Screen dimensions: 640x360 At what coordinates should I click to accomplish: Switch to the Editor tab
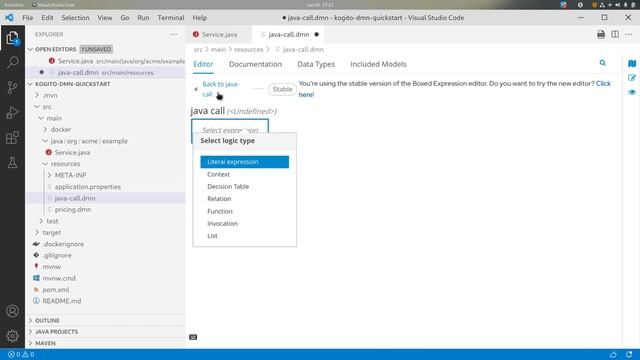coord(203,64)
